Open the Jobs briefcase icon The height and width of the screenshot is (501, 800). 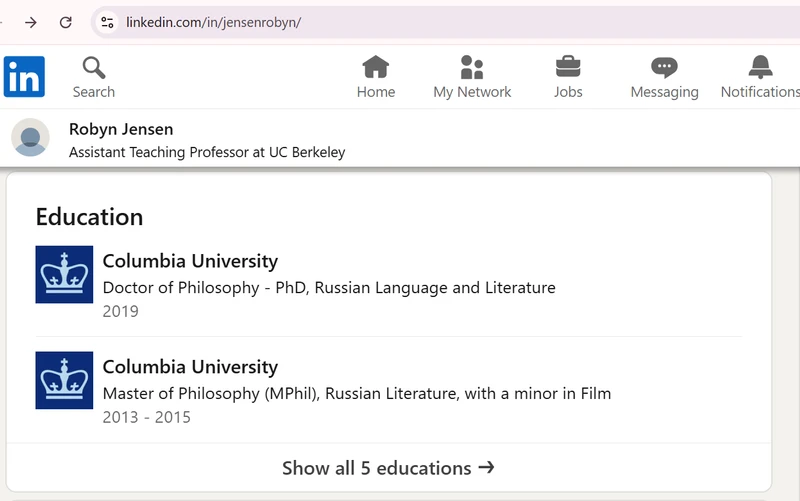568,67
